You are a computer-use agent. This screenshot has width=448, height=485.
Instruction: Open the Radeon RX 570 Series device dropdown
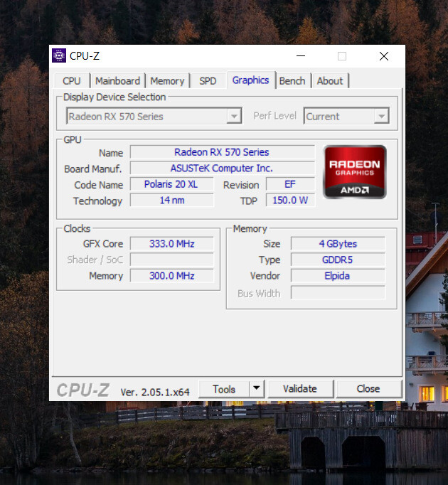point(154,117)
